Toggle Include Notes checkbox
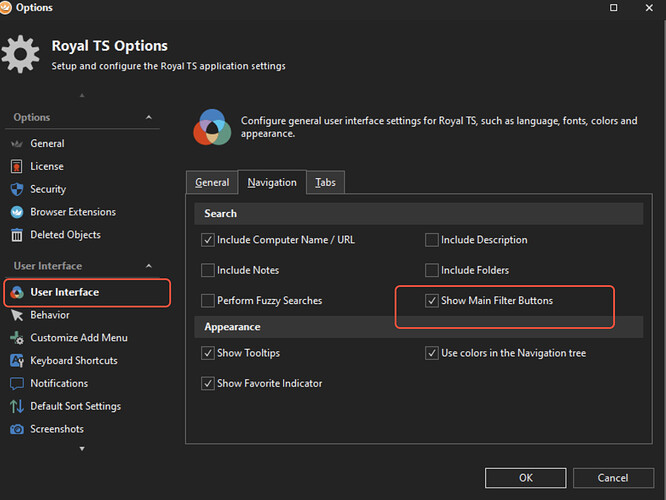This screenshot has height=500, width=666. (x=208, y=270)
